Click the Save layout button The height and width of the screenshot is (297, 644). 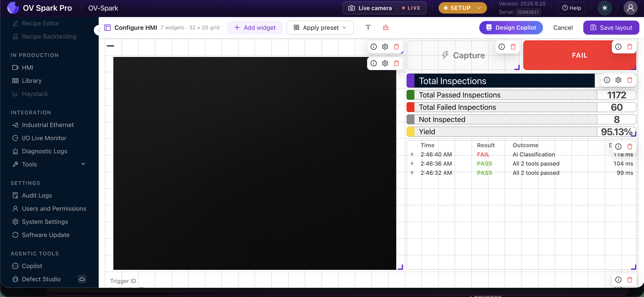tap(611, 28)
